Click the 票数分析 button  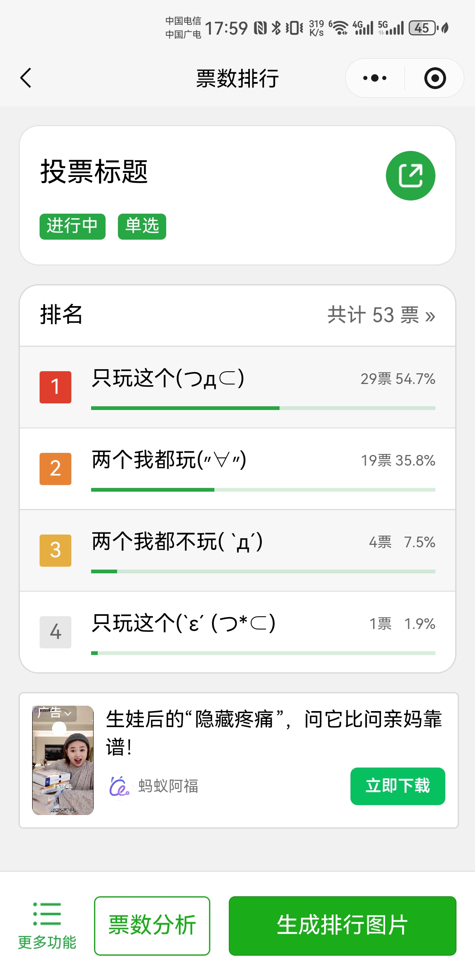[152, 926]
